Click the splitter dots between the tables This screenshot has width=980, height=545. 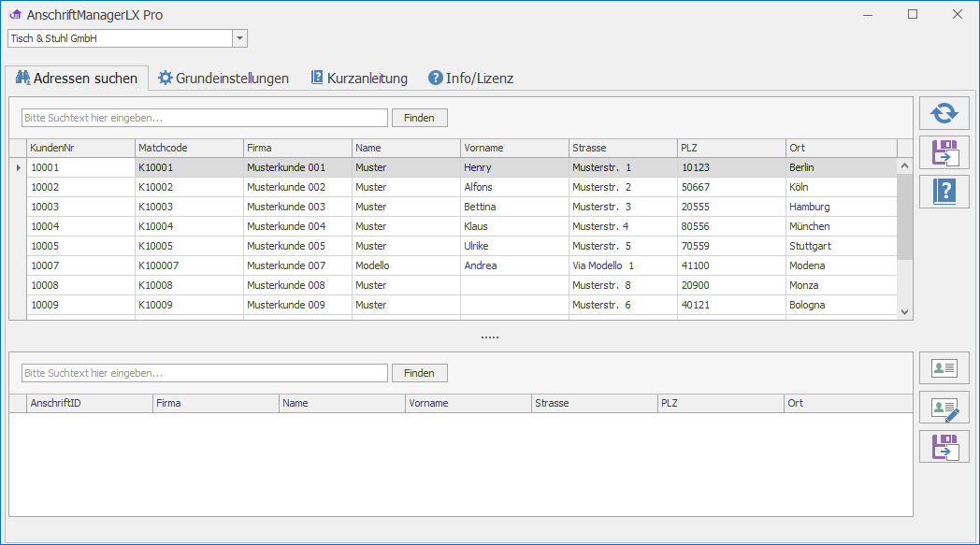pyautogui.click(x=490, y=337)
